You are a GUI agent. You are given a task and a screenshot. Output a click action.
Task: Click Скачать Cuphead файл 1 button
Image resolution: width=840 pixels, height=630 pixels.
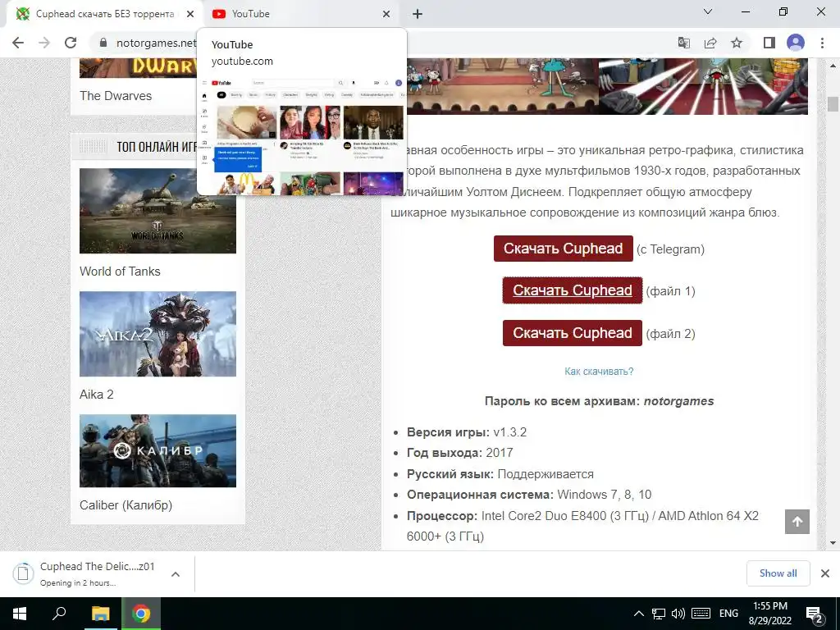pos(572,290)
